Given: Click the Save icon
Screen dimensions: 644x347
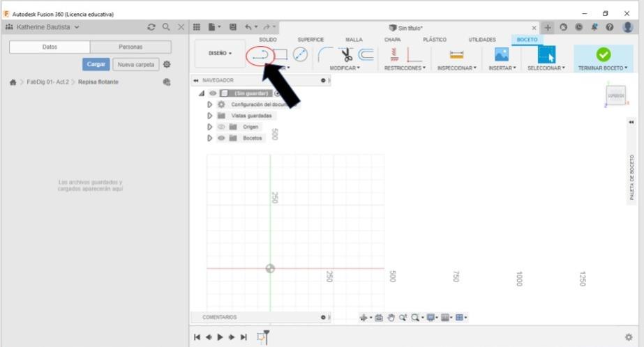Looking at the screenshot, I should [x=233, y=27].
